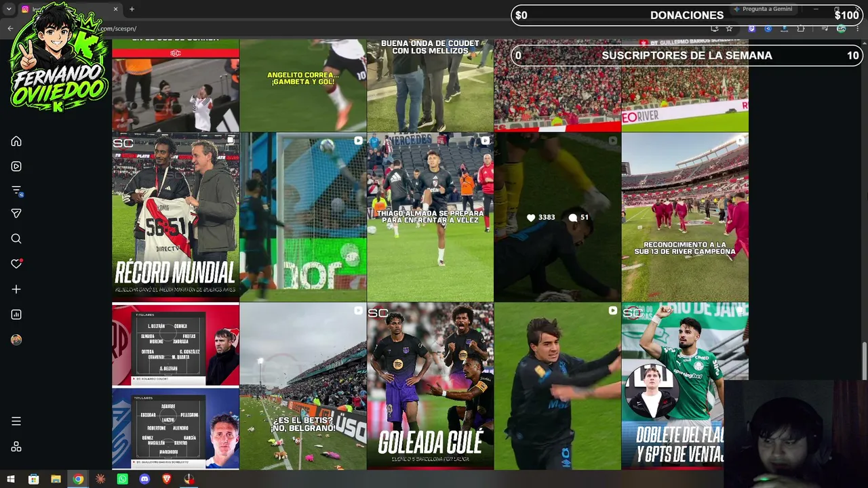The image size is (868, 488).
Task: Select the Instagram tab in Chrome
Action: coord(70,9)
